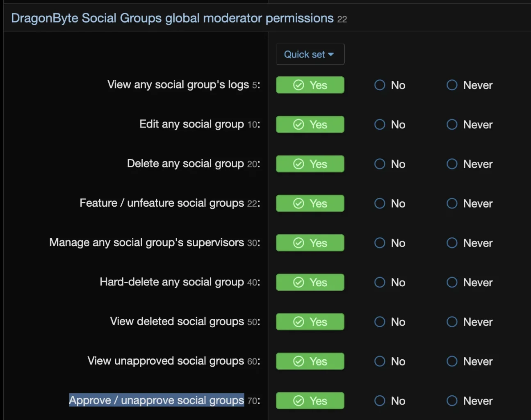Click the Manage any social group's supervisors label
531x420 pixels.
[x=146, y=242]
